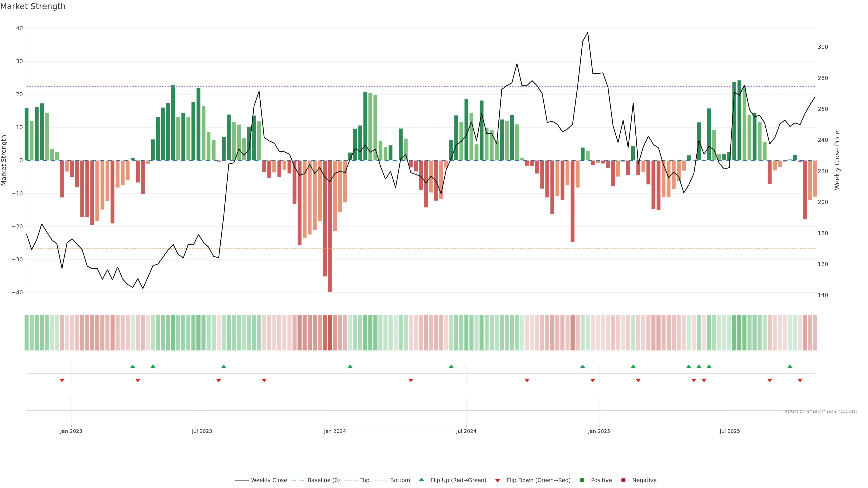
Task: Click the first flip-down marker near Jan 2023
Action: (x=62, y=380)
